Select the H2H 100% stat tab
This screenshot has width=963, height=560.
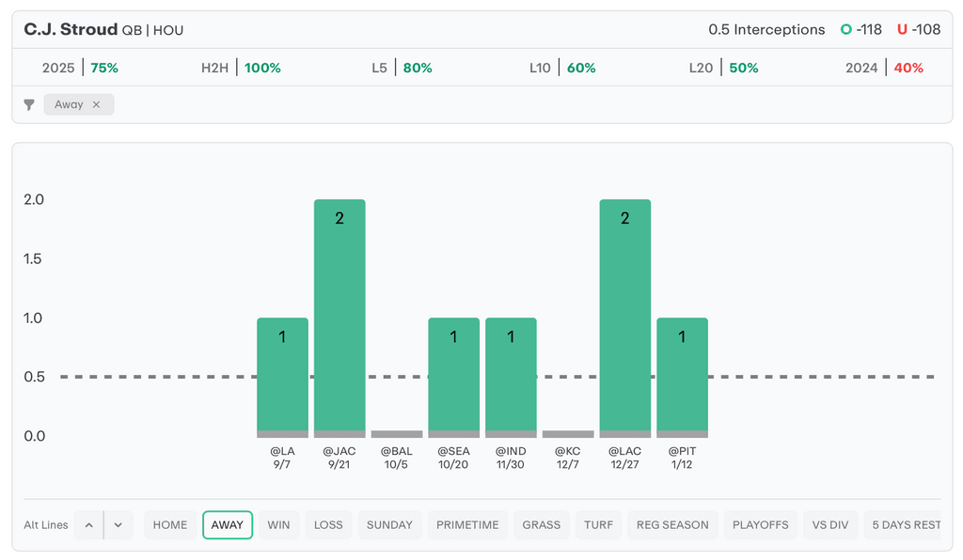tap(241, 68)
